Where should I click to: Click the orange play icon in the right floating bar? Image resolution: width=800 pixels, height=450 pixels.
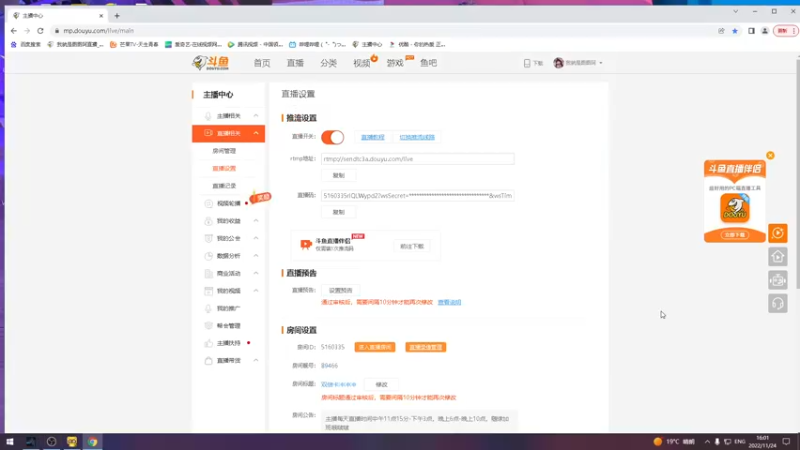click(778, 233)
